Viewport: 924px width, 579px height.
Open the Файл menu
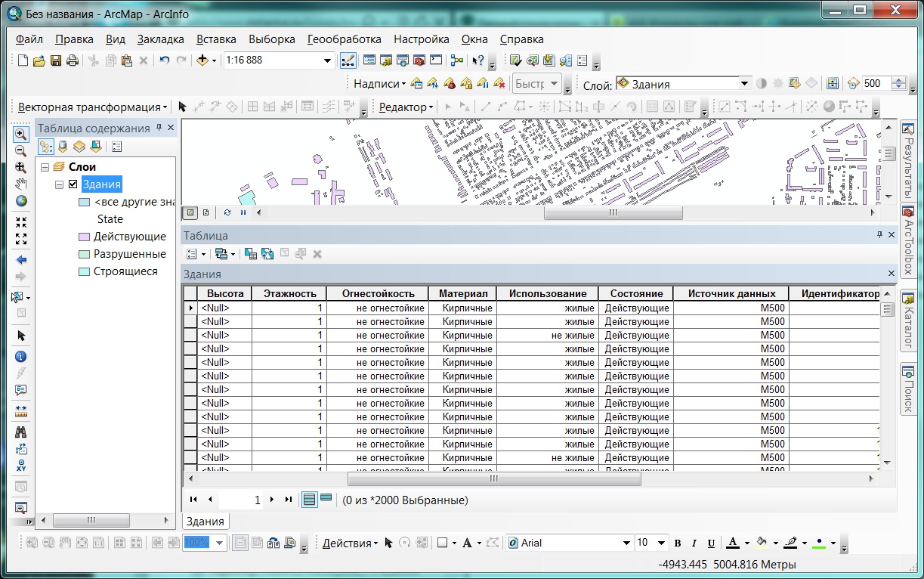pos(29,39)
